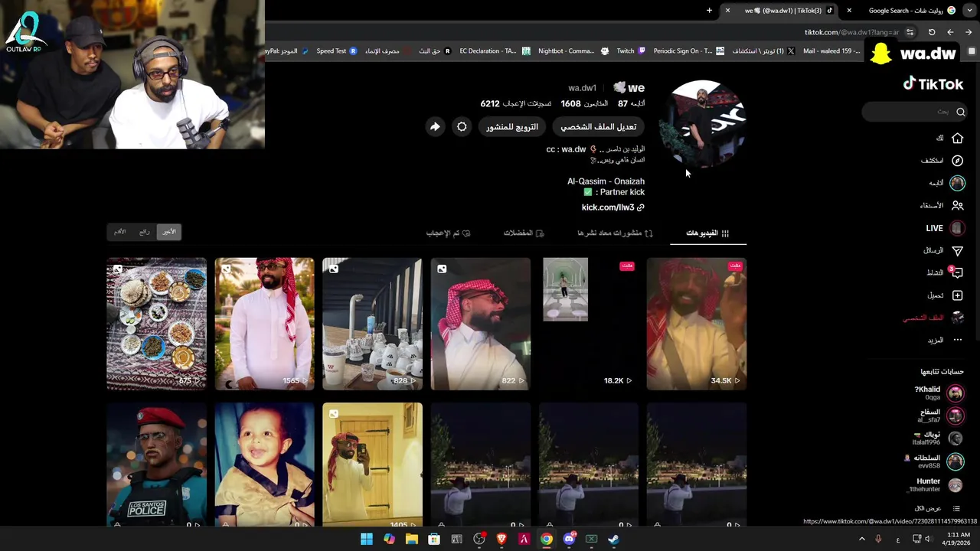Open Brave browser from the taskbar
Viewport: 980px width, 551px height.
pos(501,539)
